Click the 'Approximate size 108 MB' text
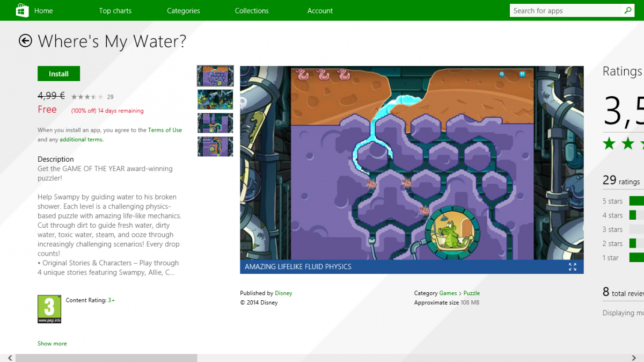 tap(447, 303)
